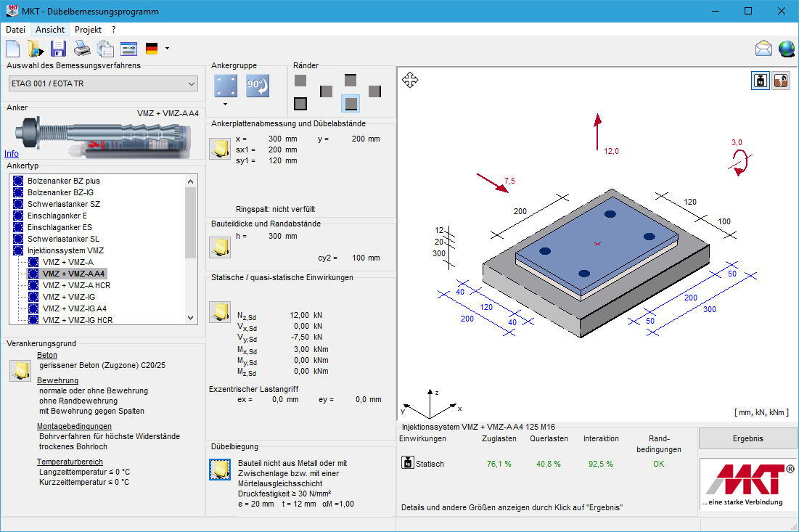The image size is (799, 532).
Task: Click the German flag language icon
Action: 152,49
